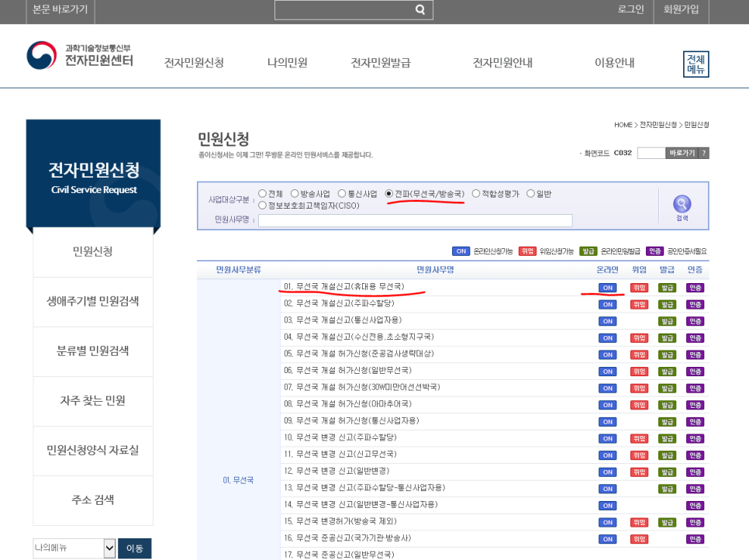The height and width of the screenshot is (560, 749).
Task: Select the 적합성평가 radio button
Action: pyautogui.click(x=476, y=193)
